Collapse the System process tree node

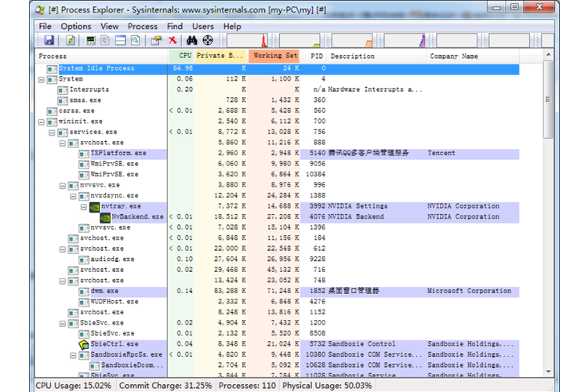click(x=42, y=80)
